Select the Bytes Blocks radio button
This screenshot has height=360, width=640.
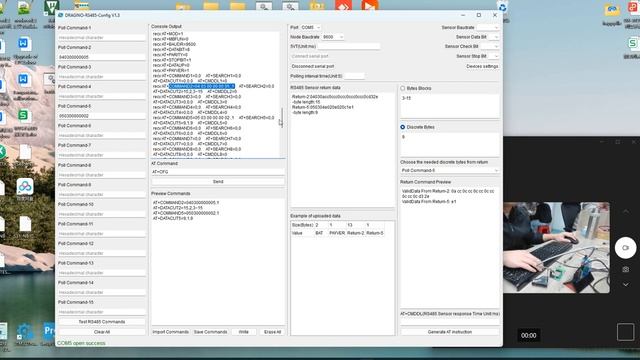[x=403, y=88]
